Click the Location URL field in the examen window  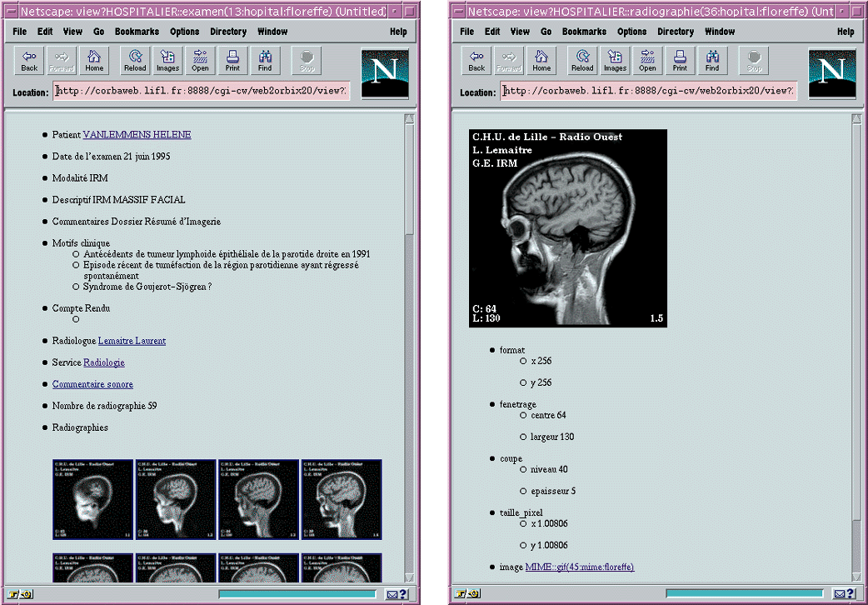[202, 91]
